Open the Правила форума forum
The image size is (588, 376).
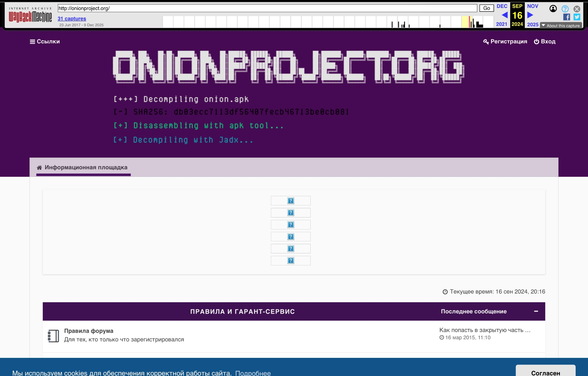coord(89,331)
